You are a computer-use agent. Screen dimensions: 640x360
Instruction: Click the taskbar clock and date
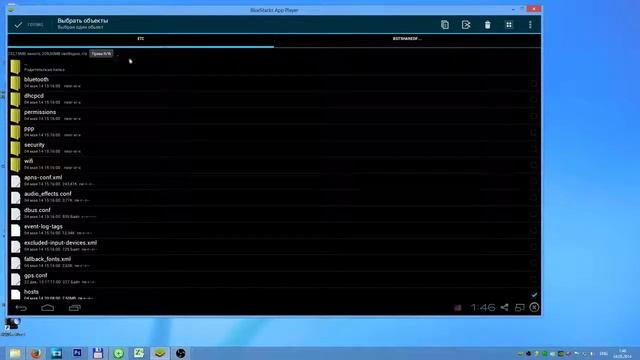(622, 353)
